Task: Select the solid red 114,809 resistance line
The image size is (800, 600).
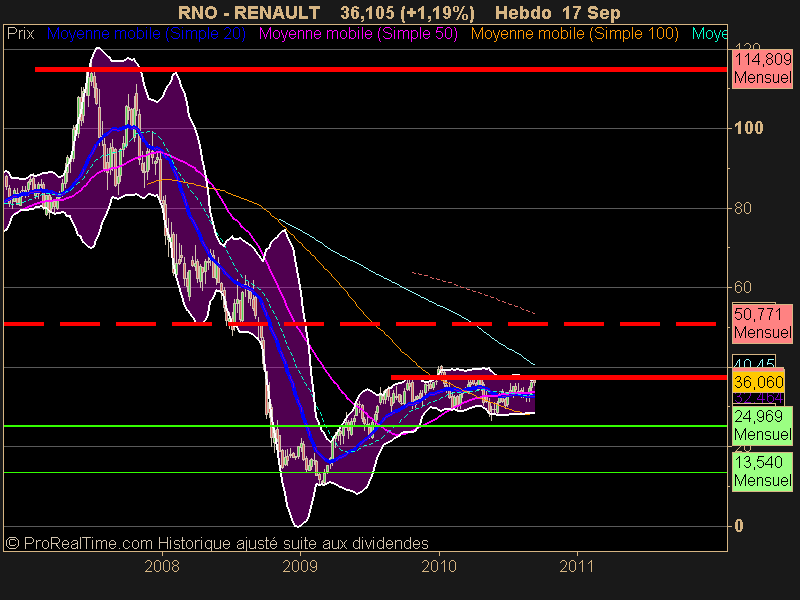Action: [381, 69]
